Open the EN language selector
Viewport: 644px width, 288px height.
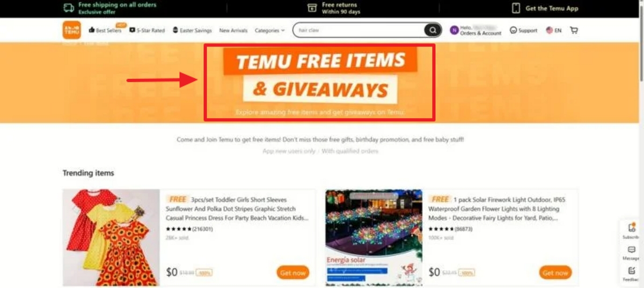[554, 31]
